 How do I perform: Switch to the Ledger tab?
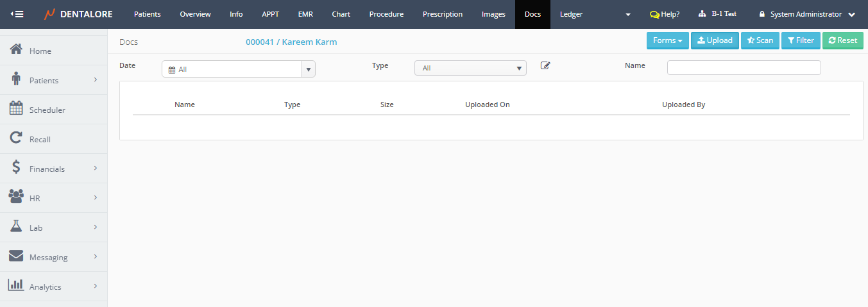coord(571,14)
